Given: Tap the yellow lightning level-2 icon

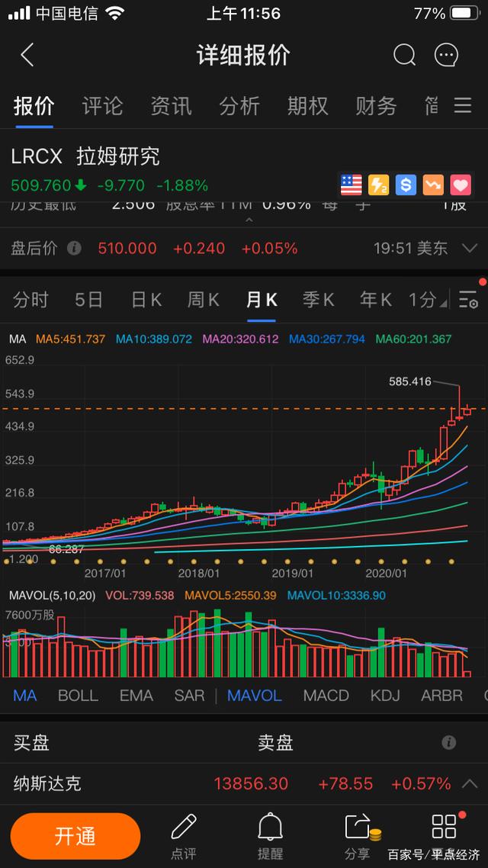Looking at the screenshot, I should (378, 185).
